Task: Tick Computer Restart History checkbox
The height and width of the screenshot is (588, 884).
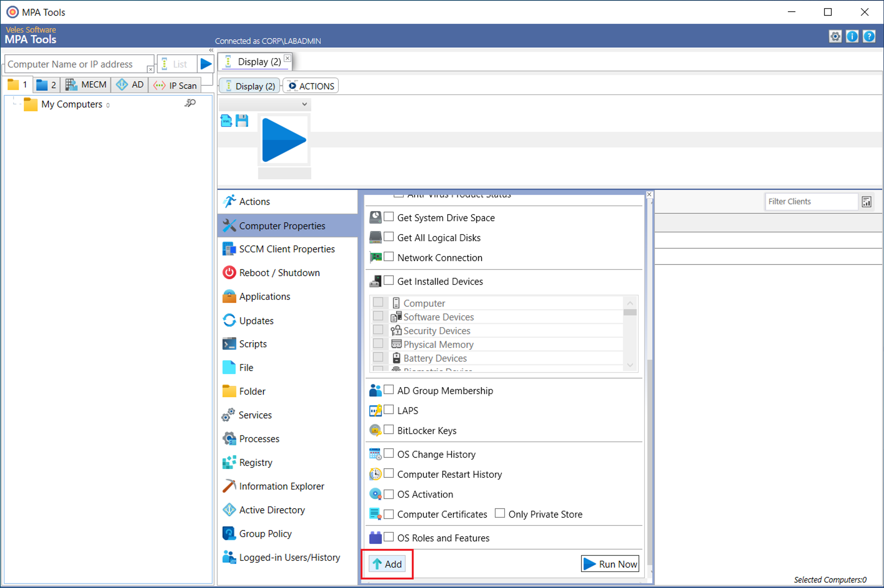Action: coord(389,473)
